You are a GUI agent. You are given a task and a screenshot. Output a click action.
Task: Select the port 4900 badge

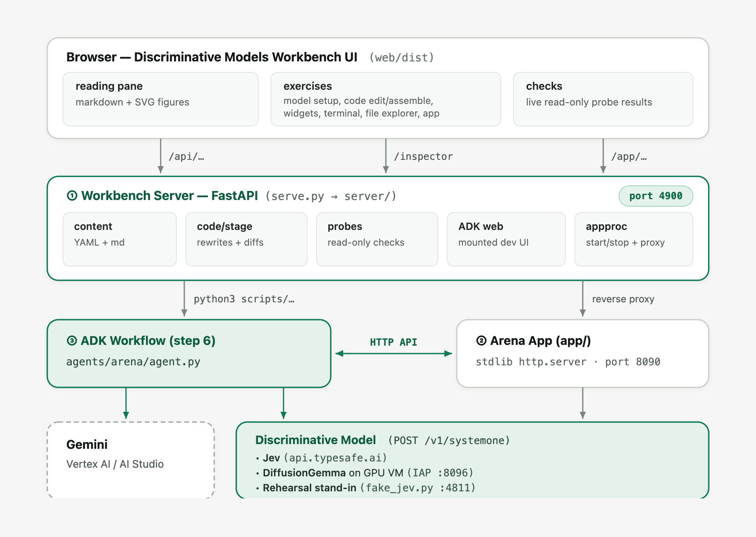click(x=656, y=196)
